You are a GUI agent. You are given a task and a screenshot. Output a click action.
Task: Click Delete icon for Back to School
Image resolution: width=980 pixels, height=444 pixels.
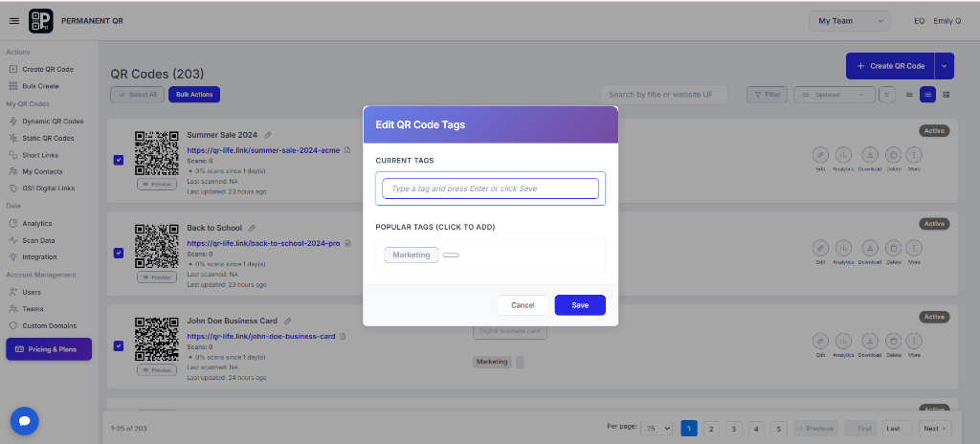pyautogui.click(x=894, y=248)
